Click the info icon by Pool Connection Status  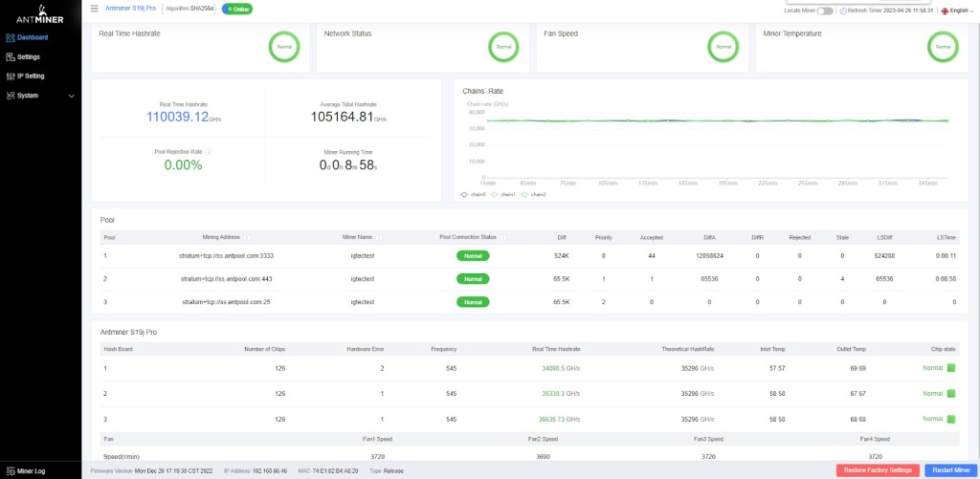point(502,238)
